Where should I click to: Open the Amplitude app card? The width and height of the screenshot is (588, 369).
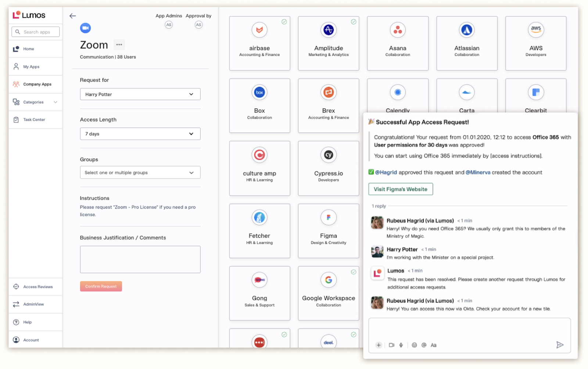pyautogui.click(x=329, y=43)
